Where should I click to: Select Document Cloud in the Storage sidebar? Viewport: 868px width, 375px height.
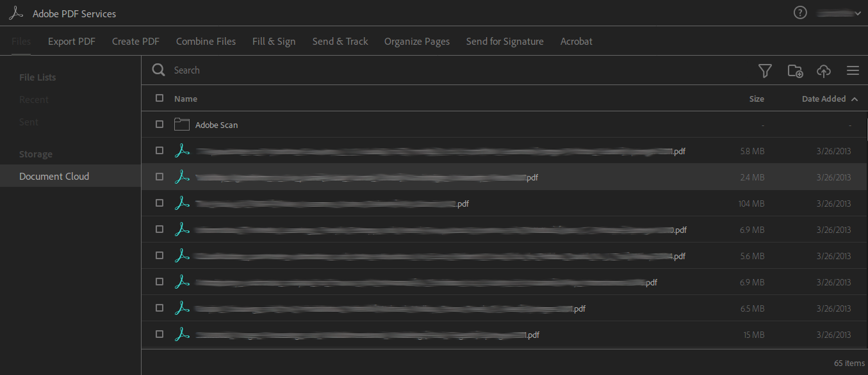coord(54,176)
